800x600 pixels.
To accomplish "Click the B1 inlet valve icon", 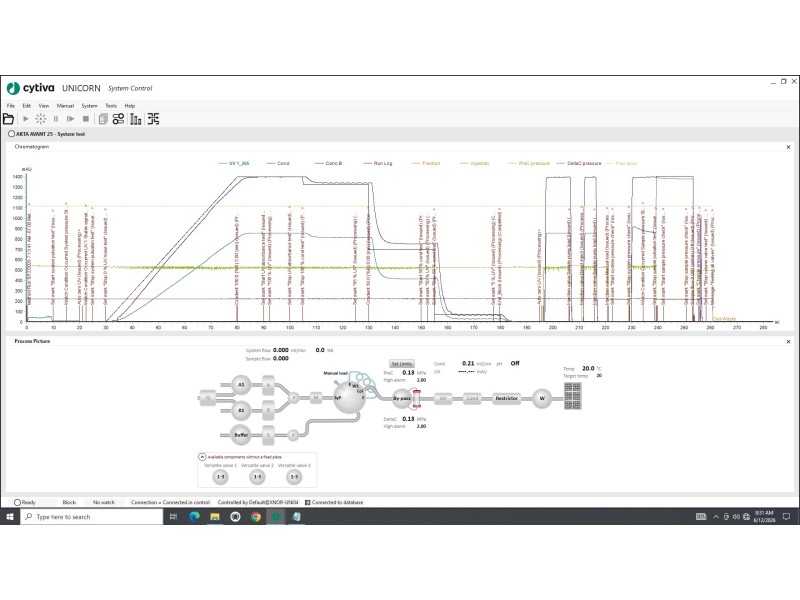I will pos(241,410).
